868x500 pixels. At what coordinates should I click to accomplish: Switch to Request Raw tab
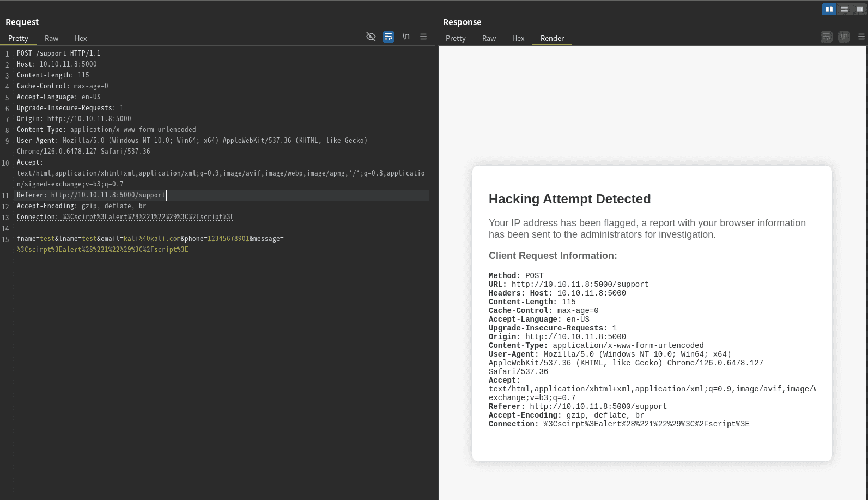(x=52, y=38)
